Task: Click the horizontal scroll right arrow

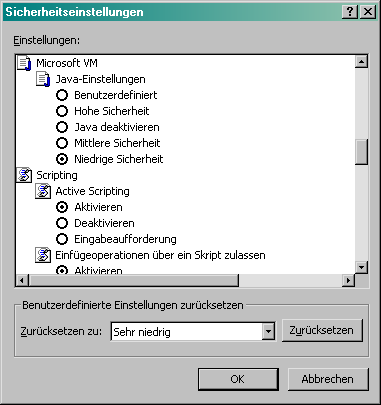Action: (x=349, y=280)
